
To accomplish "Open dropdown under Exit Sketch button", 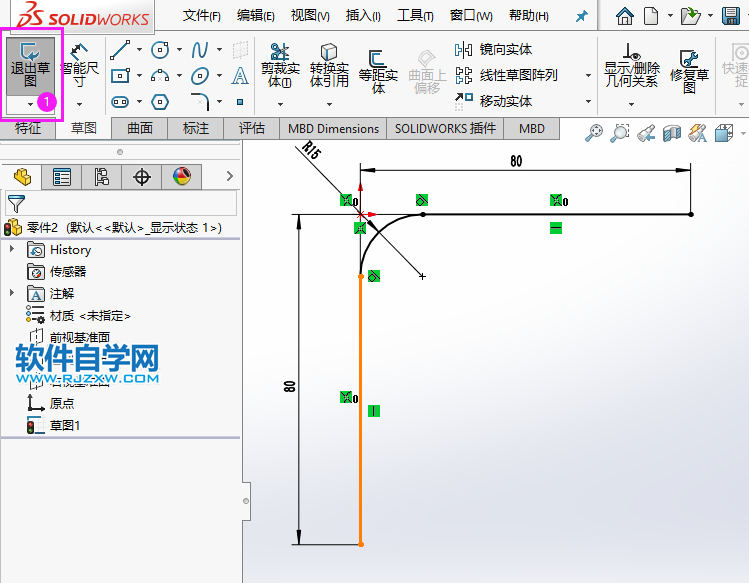I will tap(31, 104).
